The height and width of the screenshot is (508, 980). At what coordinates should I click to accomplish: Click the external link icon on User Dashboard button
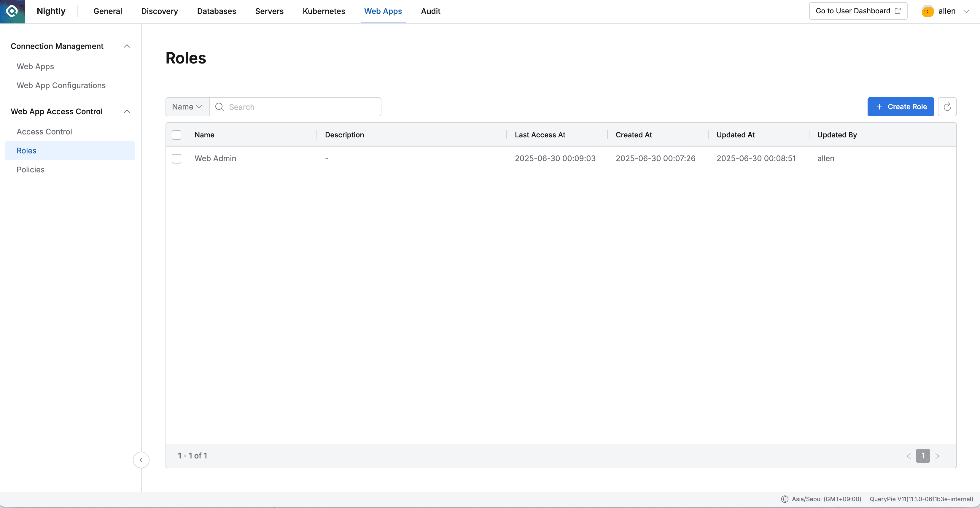click(x=898, y=10)
